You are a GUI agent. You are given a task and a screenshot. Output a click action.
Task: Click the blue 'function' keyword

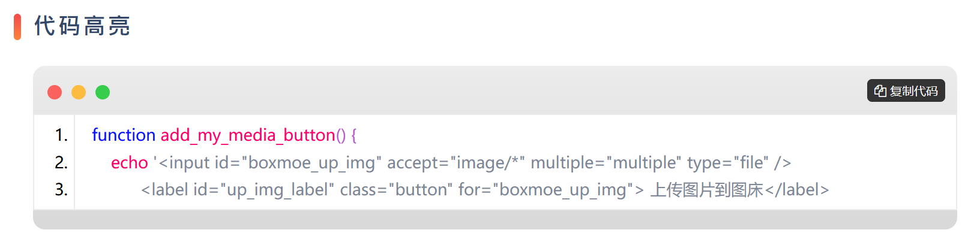tap(124, 135)
